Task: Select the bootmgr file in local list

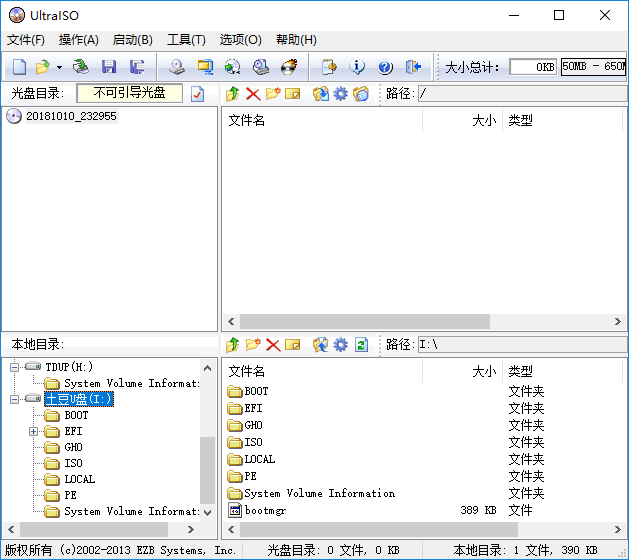Action: pyautogui.click(x=265, y=510)
